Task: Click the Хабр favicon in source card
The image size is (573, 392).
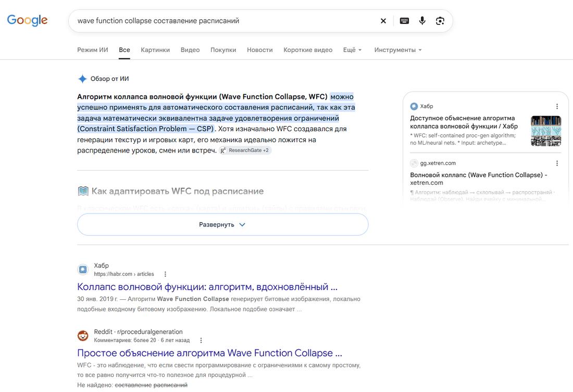Action: [414, 106]
